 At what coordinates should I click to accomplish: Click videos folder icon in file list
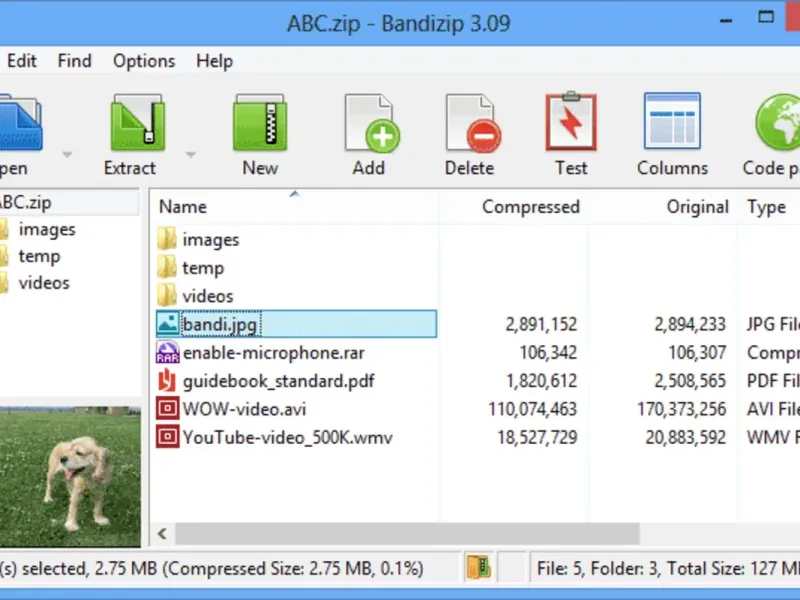point(166,296)
